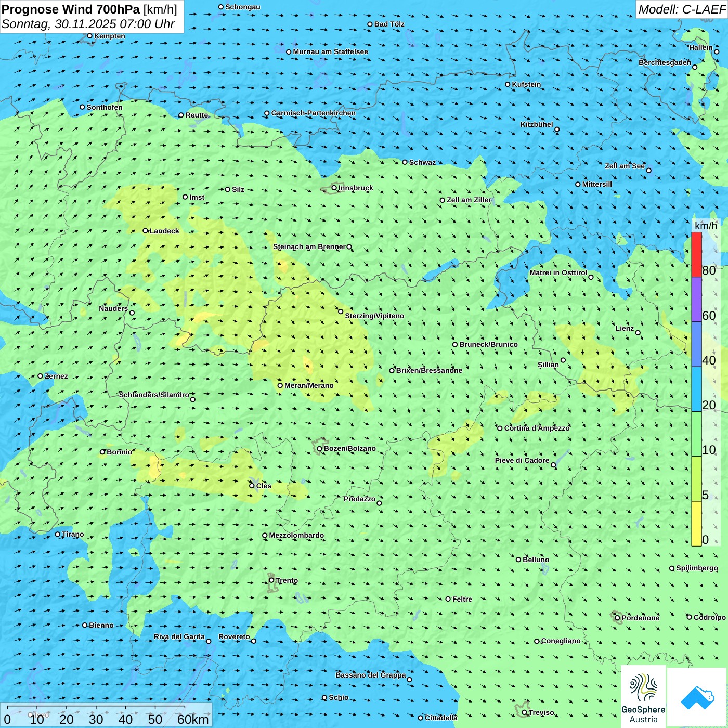
Task: Select the Treviso city marker
Action: (x=525, y=712)
